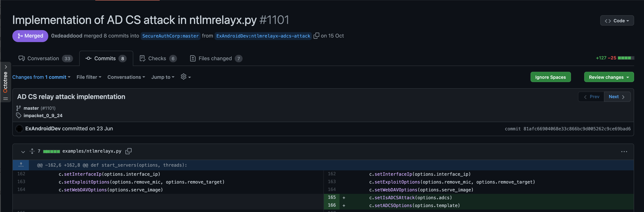644x212 pixels.
Task: Expand all lines in ntlmrelayx.py diff
Action: click(32, 151)
